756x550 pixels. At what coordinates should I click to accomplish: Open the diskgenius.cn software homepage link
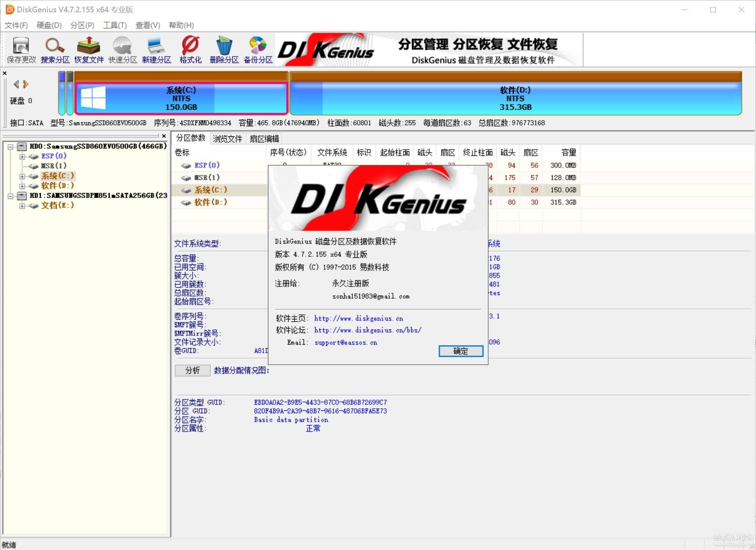(x=358, y=318)
